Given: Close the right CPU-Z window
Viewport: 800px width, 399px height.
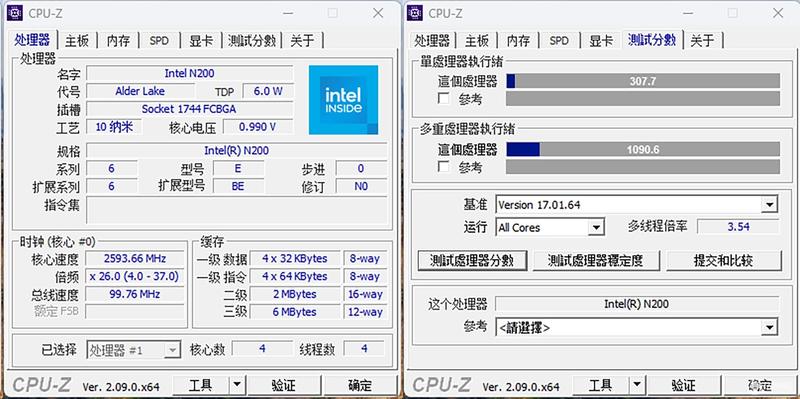Looking at the screenshot, I should click(778, 13).
